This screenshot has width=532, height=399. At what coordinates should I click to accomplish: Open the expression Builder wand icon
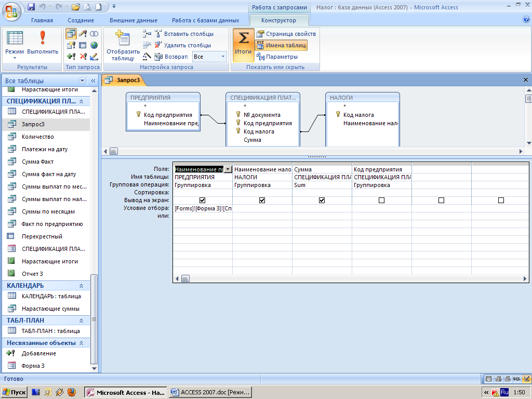point(147,56)
